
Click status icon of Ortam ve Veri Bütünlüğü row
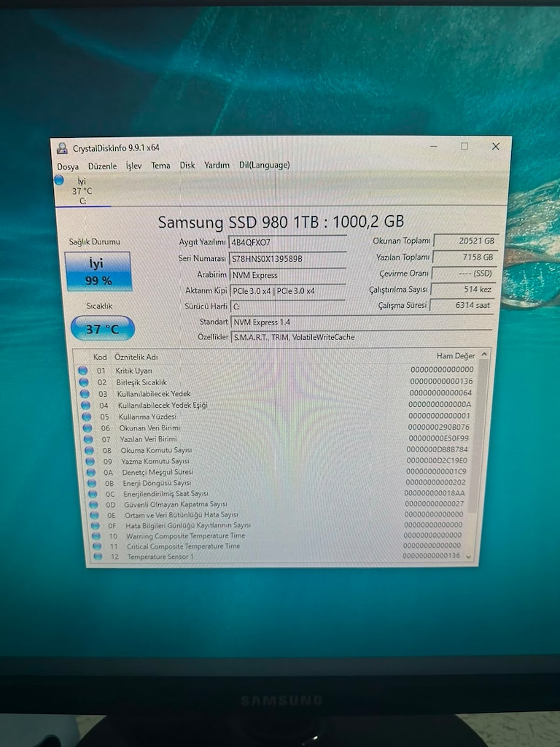point(95,515)
